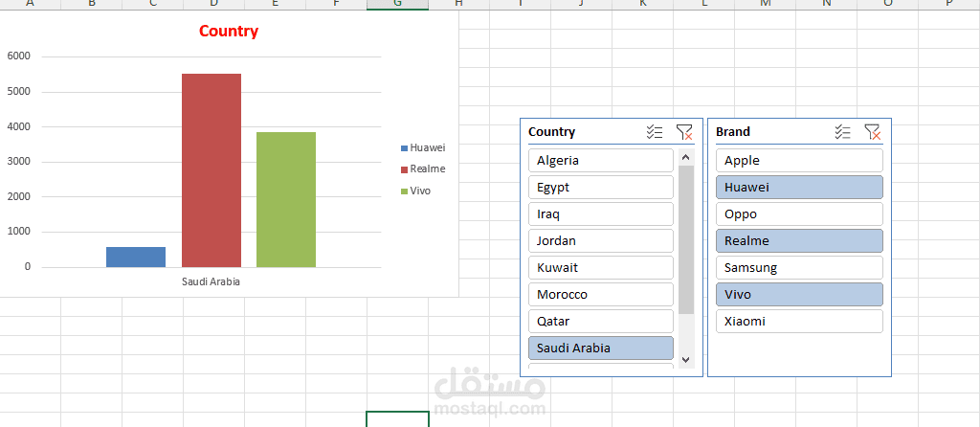Click the Saudi Arabia axis label
The height and width of the screenshot is (427, 980).
click(x=212, y=281)
